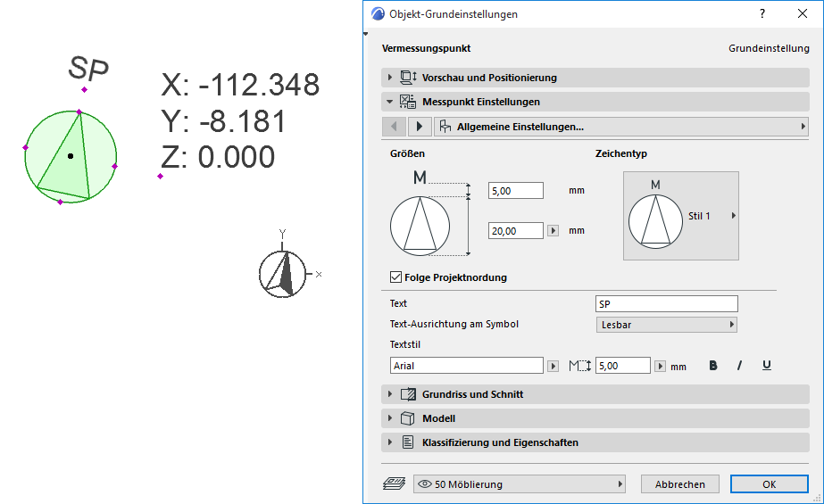The width and height of the screenshot is (824, 504).
Task: Click the layer stack icon
Action: click(394, 483)
